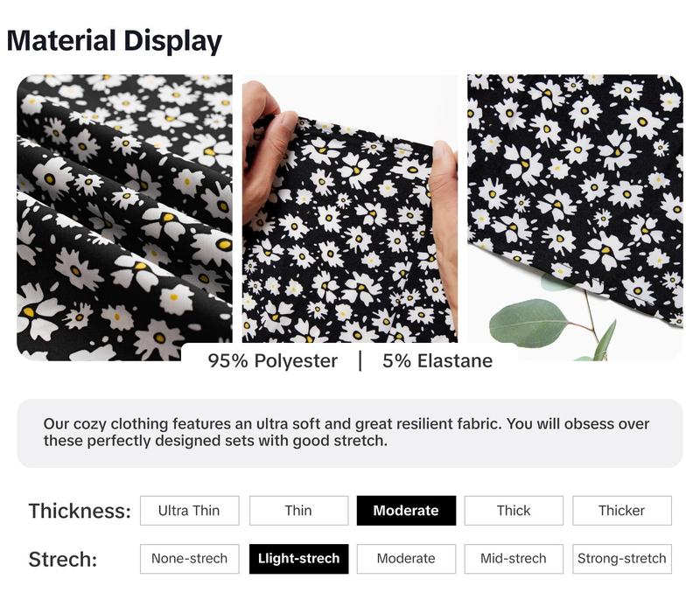Select the Ultra Thin thickness box
700x600 pixels.
[x=189, y=510]
